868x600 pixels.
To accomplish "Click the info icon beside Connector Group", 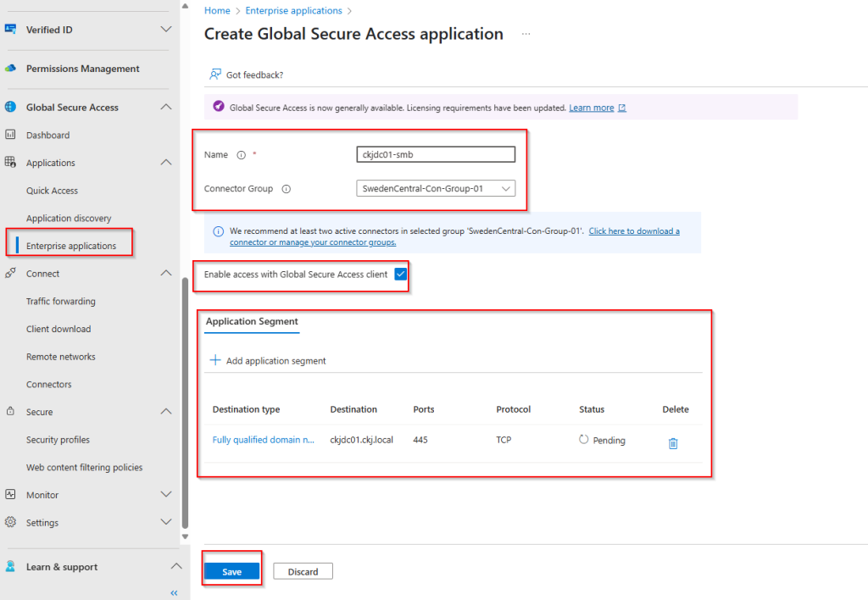I will [x=286, y=189].
